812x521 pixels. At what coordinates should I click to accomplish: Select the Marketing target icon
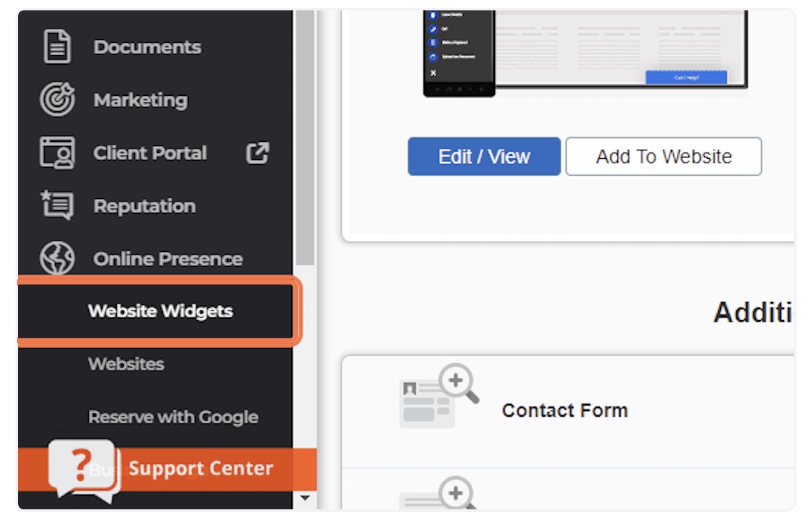(57, 100)
